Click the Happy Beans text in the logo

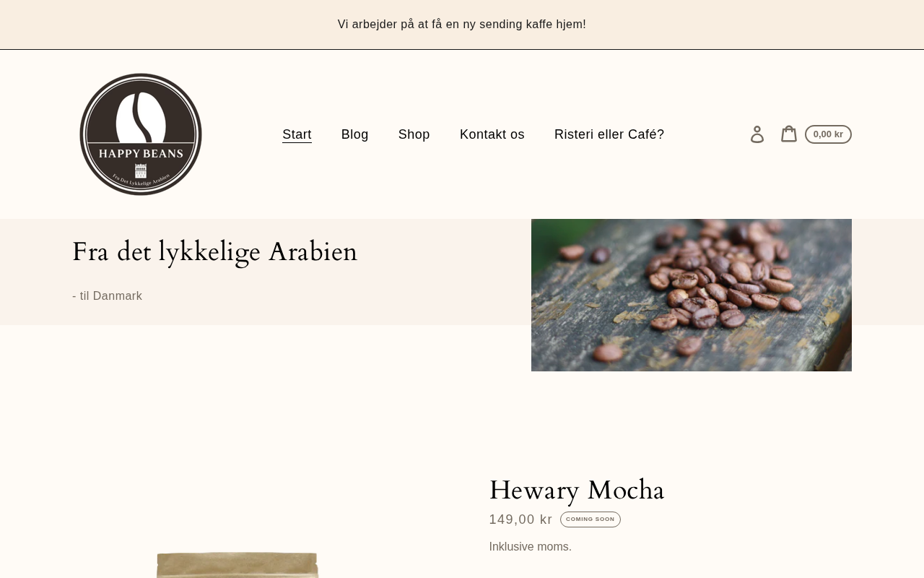(x=141, y=153)
